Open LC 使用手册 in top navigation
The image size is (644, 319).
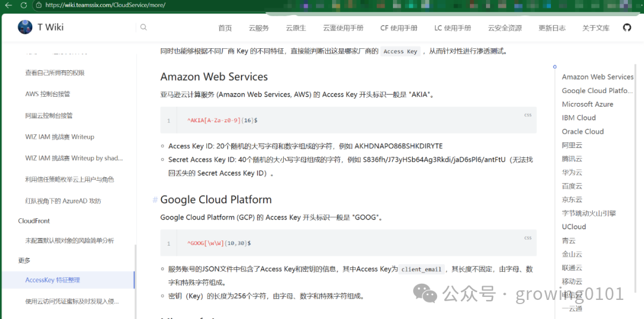(x=453, y=28)
